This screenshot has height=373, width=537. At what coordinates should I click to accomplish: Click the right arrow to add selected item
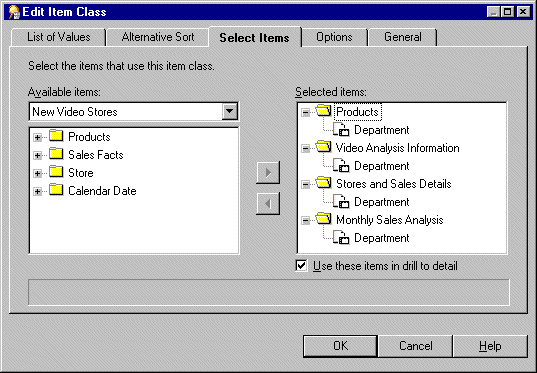[x=268, y=173]
